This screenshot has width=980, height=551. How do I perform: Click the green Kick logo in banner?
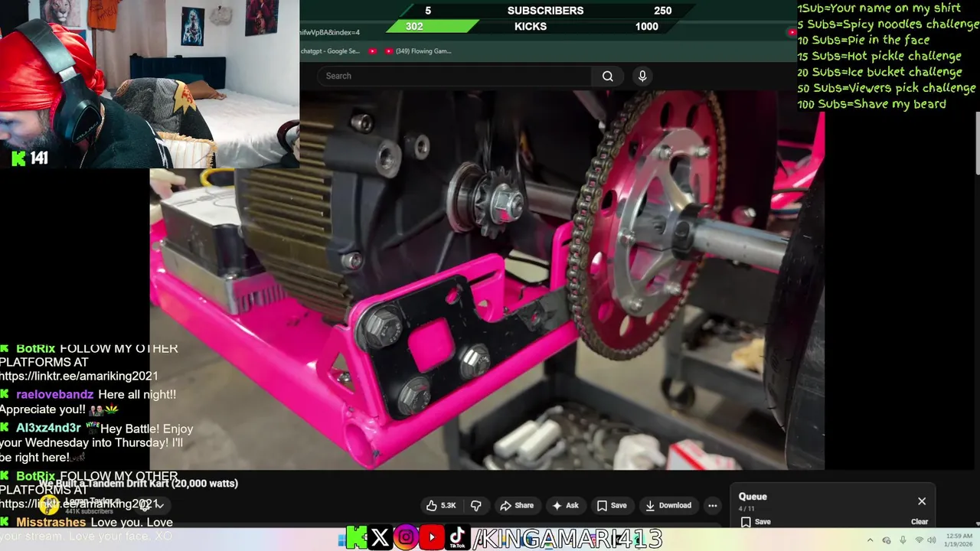pos(355,538)
